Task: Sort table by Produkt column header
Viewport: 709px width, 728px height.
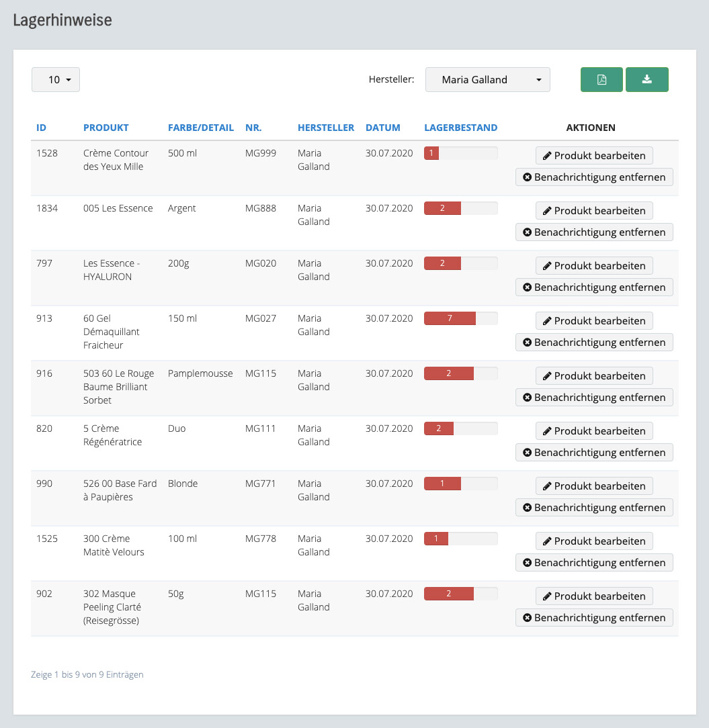Action: click(106, 128)
